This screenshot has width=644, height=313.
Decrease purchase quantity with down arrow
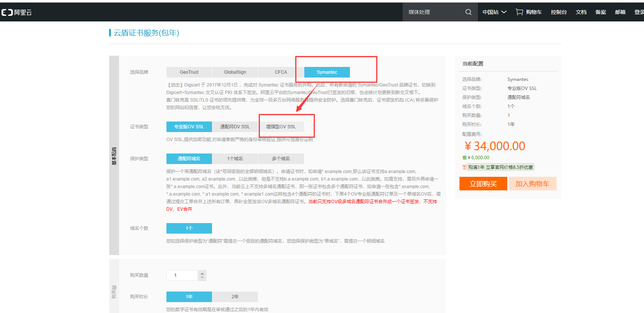[202, 278]
